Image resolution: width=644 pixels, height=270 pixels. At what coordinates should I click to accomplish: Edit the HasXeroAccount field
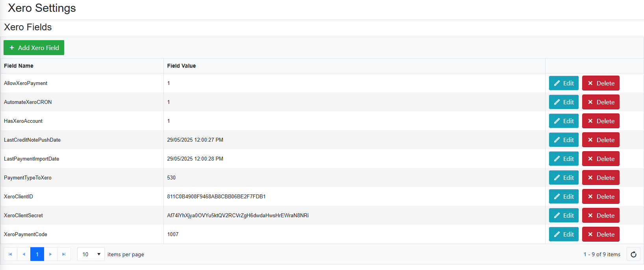tap(564, 121)
